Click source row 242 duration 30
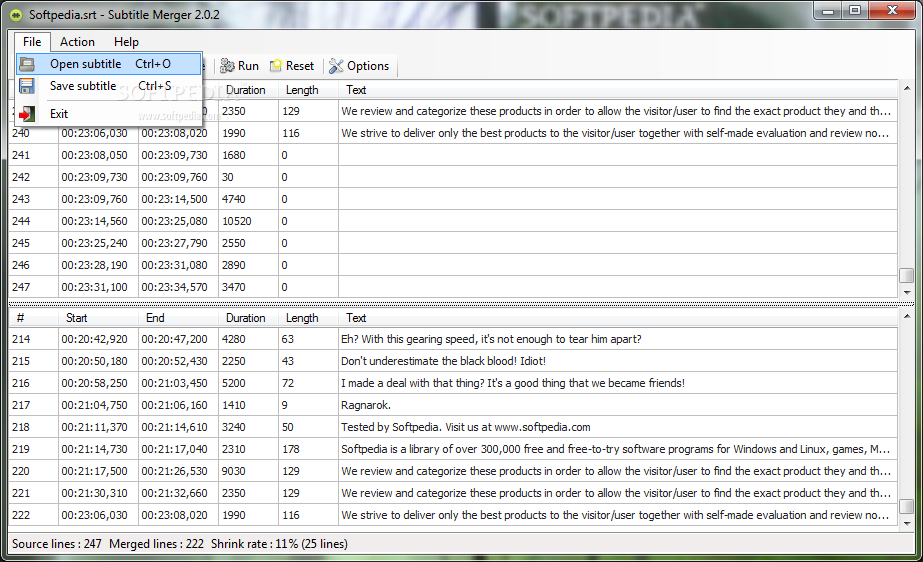This screenshot has height=562, width=923. [x=228, y=177]
